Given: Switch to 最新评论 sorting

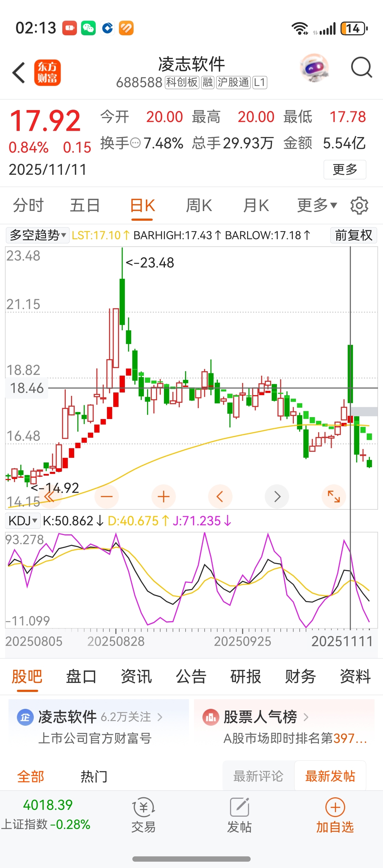Looking at the screenshot, I should (x=258, y=776).
